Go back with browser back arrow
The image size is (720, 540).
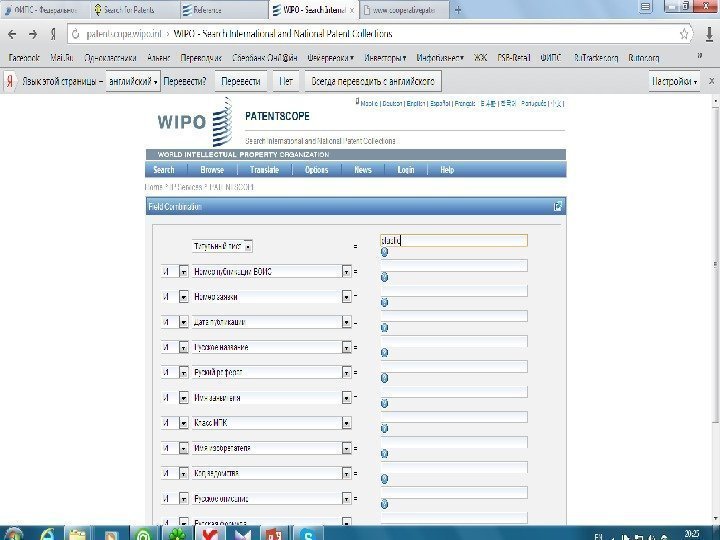pos(12,34)
